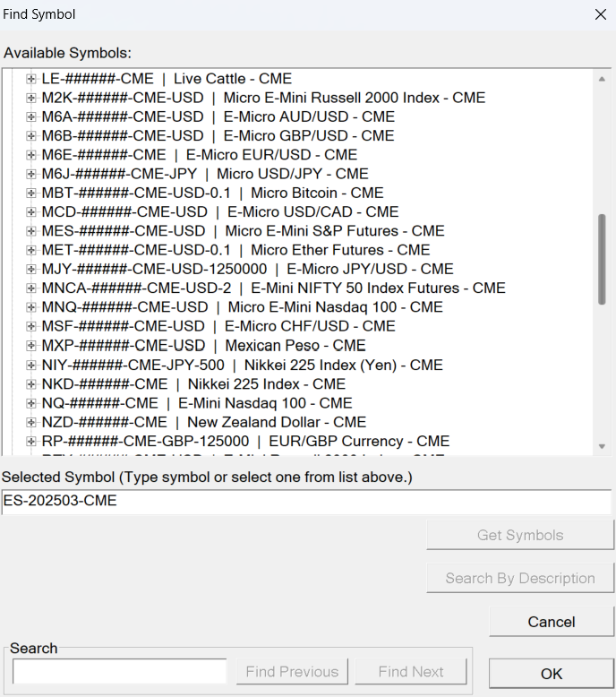This screenshot has height=697, width=616.
Task: Select MSF-######-CME-USD symbol row
Action: tap(218, 327)
